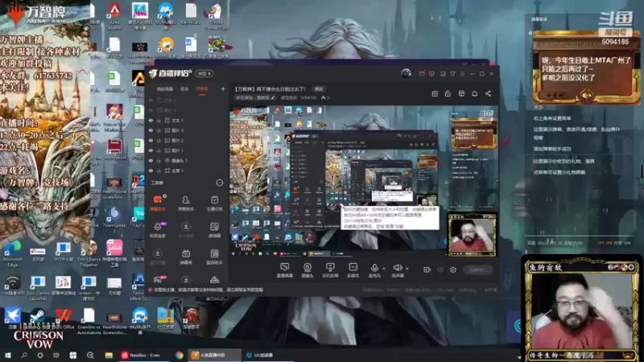Add a 手机投屏 phone mirroring source
Image resolution: width=644 pixels, height=362 pixels.
click(x=330, y=270)
